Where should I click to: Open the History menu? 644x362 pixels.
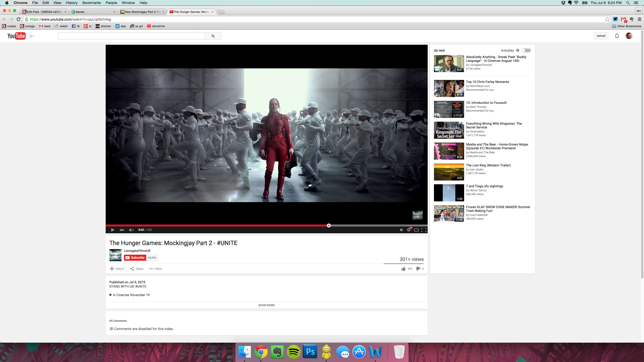point(72,3)
